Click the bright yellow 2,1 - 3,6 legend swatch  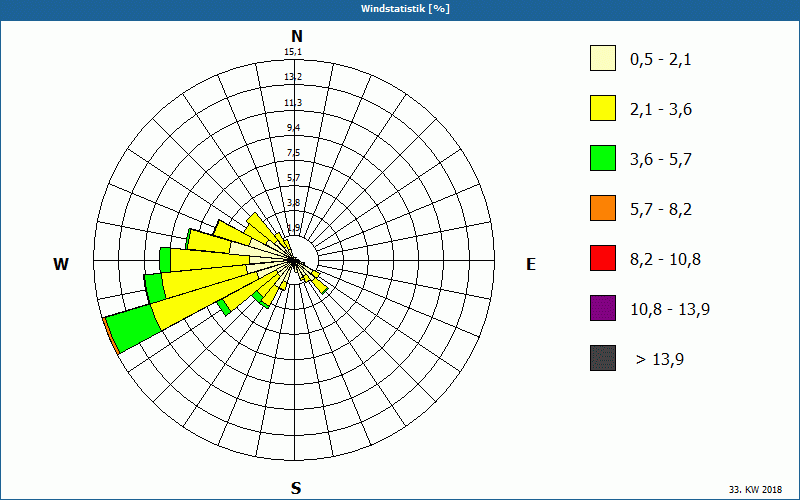[603, 108]
